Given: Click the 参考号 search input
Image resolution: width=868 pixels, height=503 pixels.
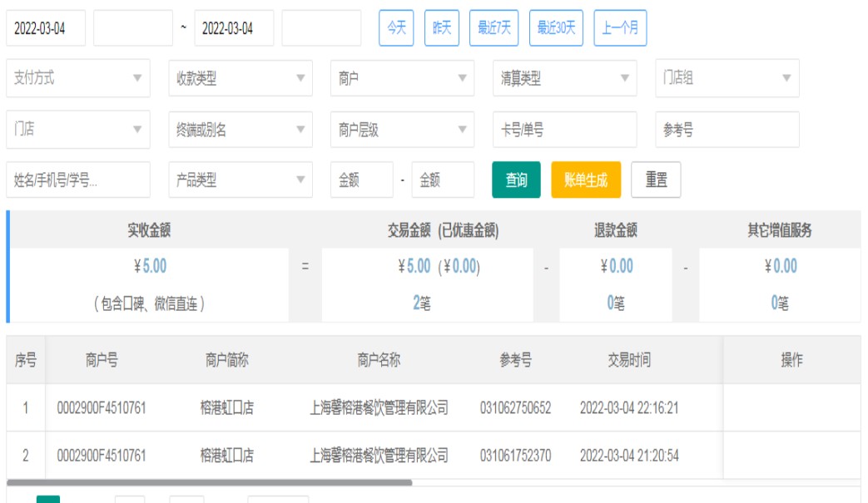Looking at the screenshot, I should 727,130.
